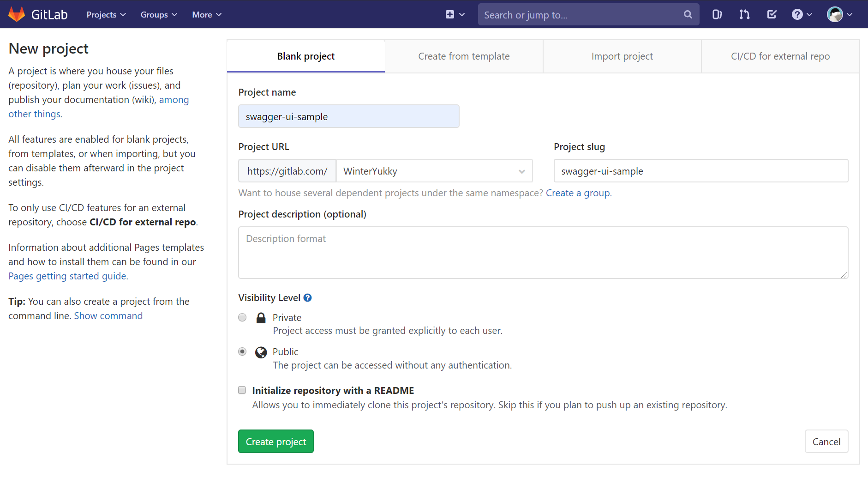The width and height of the screenshot is (868, 478).
Task: Open the To-Do List via checkmark icon
Action: pos(771,14)
